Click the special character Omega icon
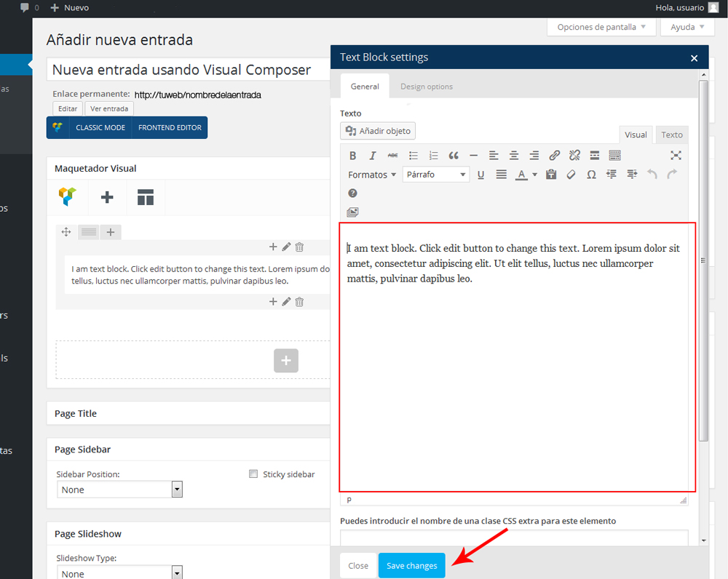The width and height of the screenshot is (728, 579). 591,175
